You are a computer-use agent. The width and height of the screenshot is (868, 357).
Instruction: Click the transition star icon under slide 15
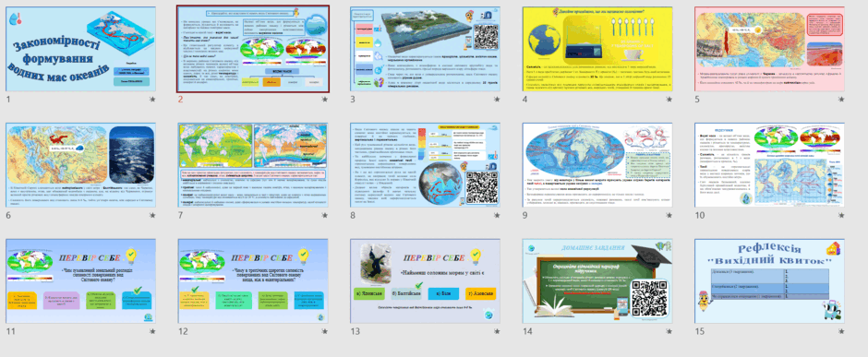841,331
